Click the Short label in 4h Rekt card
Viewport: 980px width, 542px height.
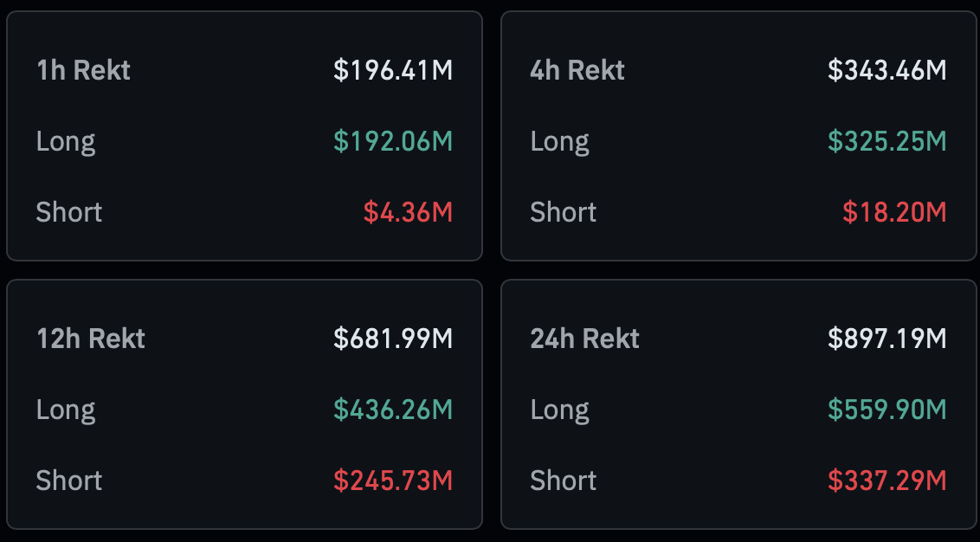(564, 212)
